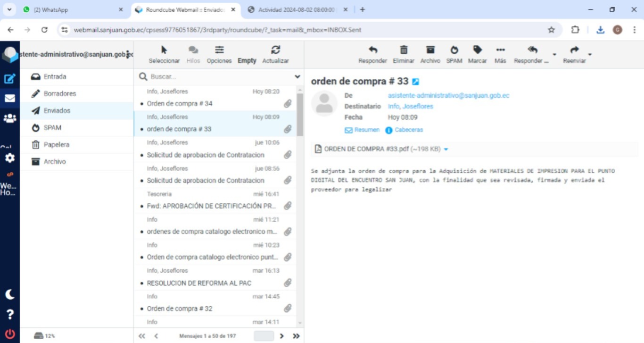Show message Cabeceras headers
Screen dimensions: 644x343
pos(408,130)
